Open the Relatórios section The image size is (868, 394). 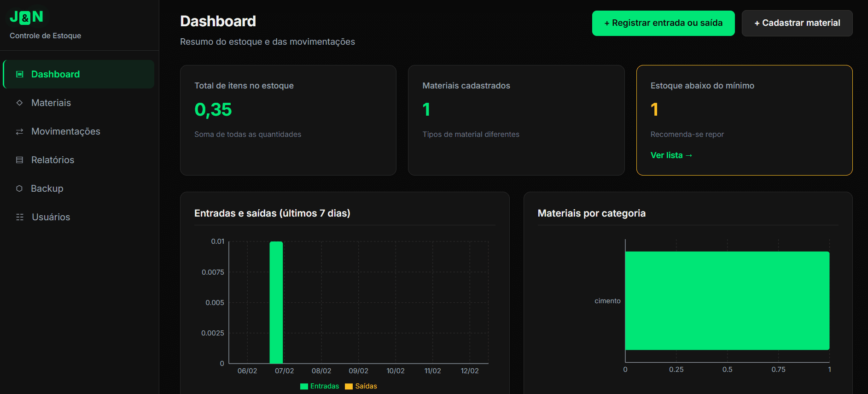(x=52, y=160)
